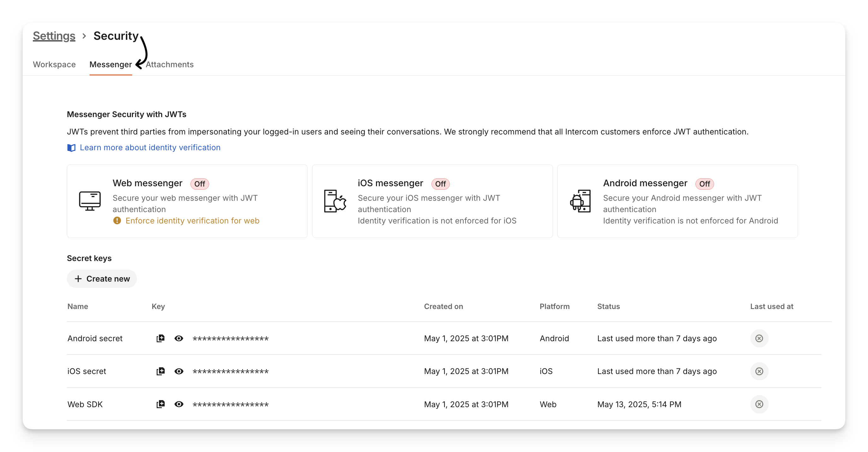Viewport: 868px width, 452px height.
Task: Unhide the Web SDK key value
Action: click(x=179, y=404)
